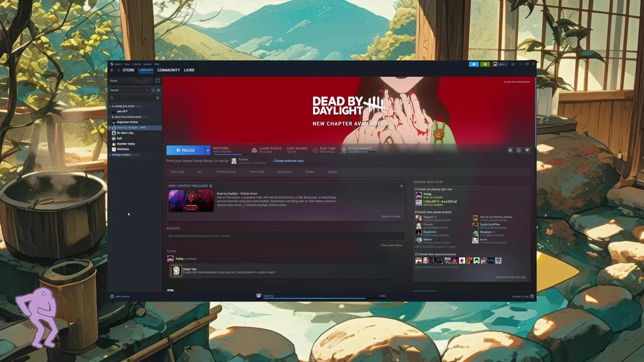This screenshot has height=362, width=644.
Task: Open the announcements megaphone button
Action: point(474,64)
